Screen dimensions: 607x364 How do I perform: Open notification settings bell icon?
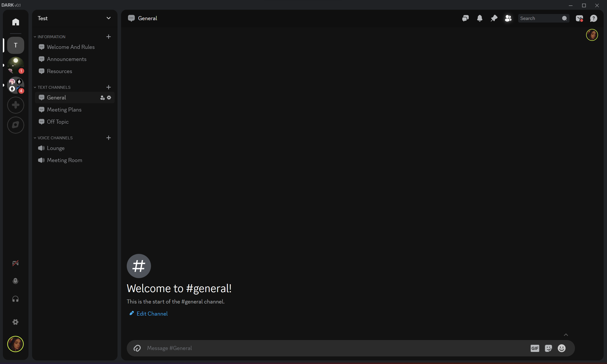480,18
